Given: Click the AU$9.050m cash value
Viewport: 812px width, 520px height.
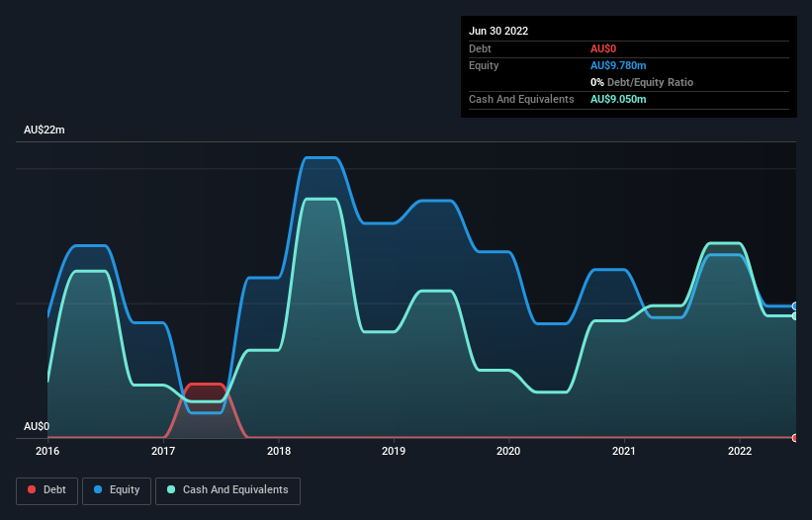Looking at the screenshot, I should tap(618, 99).
